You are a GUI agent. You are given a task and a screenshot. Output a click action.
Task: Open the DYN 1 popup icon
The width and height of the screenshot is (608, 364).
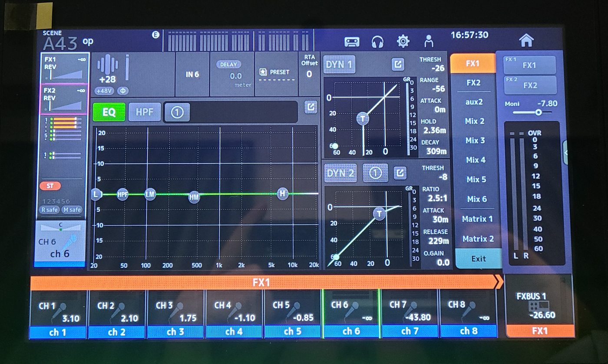point(398,65)
